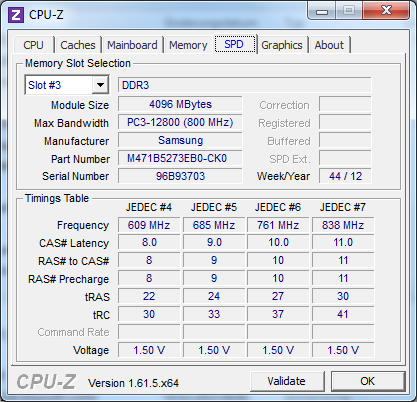
Task: Click the Registered field box
Action: click(x=345, y=122)
